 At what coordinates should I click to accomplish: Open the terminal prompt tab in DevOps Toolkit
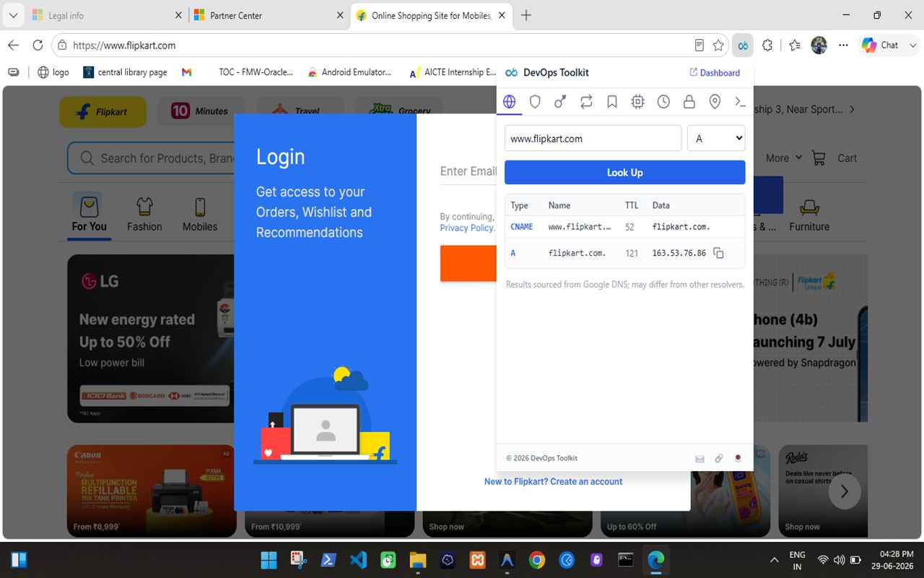point(740,102)
